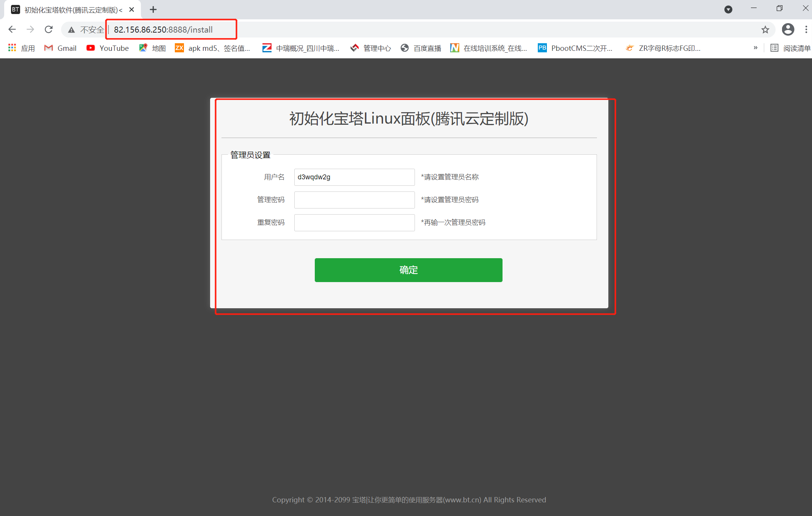Image resolution: width=812 pixels, height=516 pixels.
Task: Submit with the green 确定 button
Action: coord(408,270)
